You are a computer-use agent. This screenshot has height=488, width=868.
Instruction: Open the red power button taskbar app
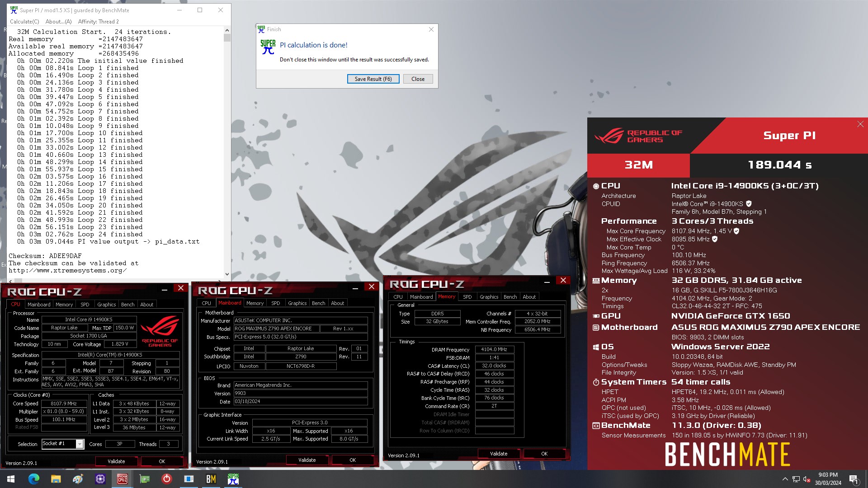tap(166, 479)
